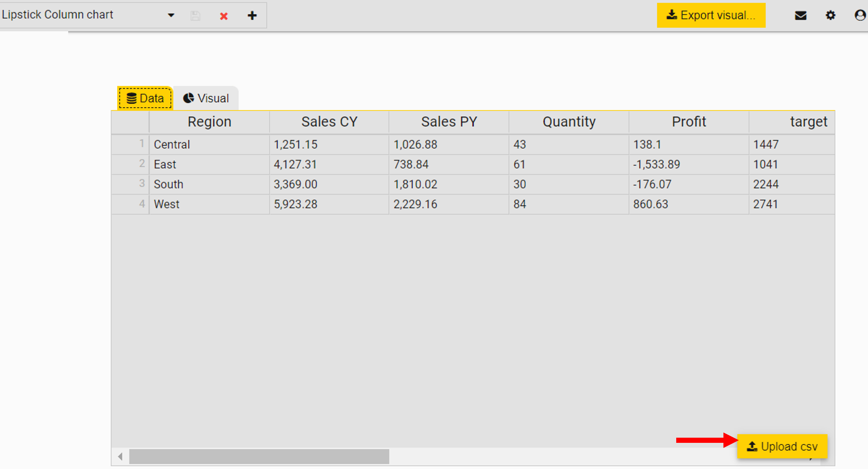Image resolution: width=868 pixels, height=469 pixels.
Task: Open the chart selector dropdown
Action: 170,15
